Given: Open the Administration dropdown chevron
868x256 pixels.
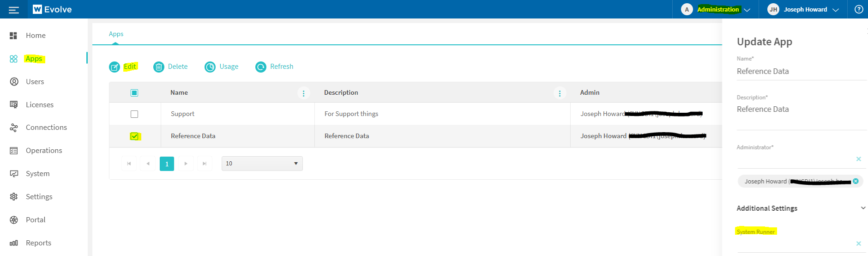Looking at the screenshot, I should pyautogui.click(x=747, y=10).
